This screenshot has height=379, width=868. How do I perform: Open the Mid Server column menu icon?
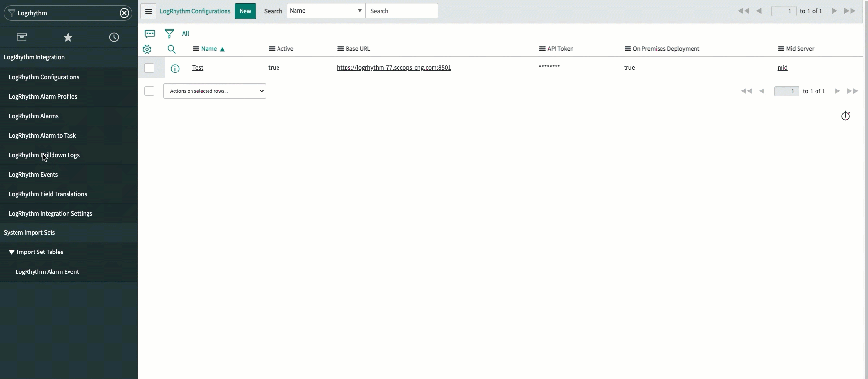click(781, 49)
